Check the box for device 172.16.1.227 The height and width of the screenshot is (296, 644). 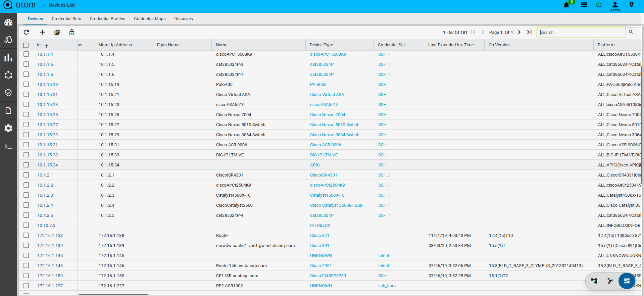click(x=26, y=286)
